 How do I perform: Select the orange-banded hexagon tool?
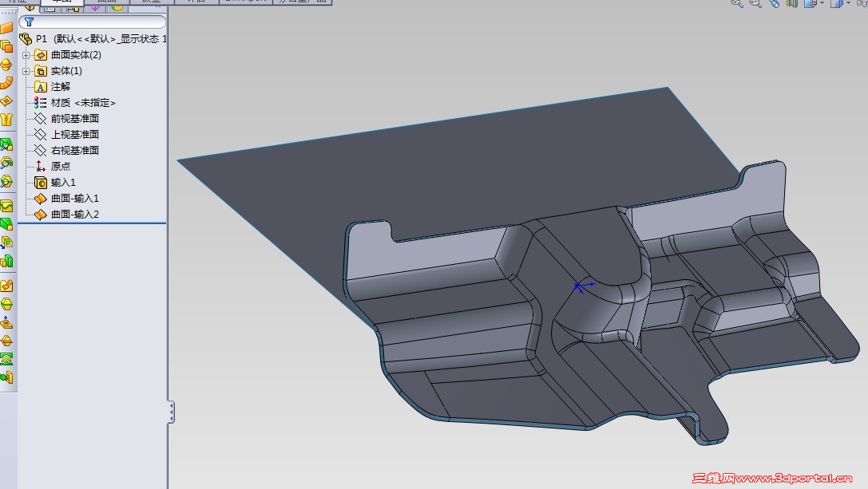[x=6, y=341]
